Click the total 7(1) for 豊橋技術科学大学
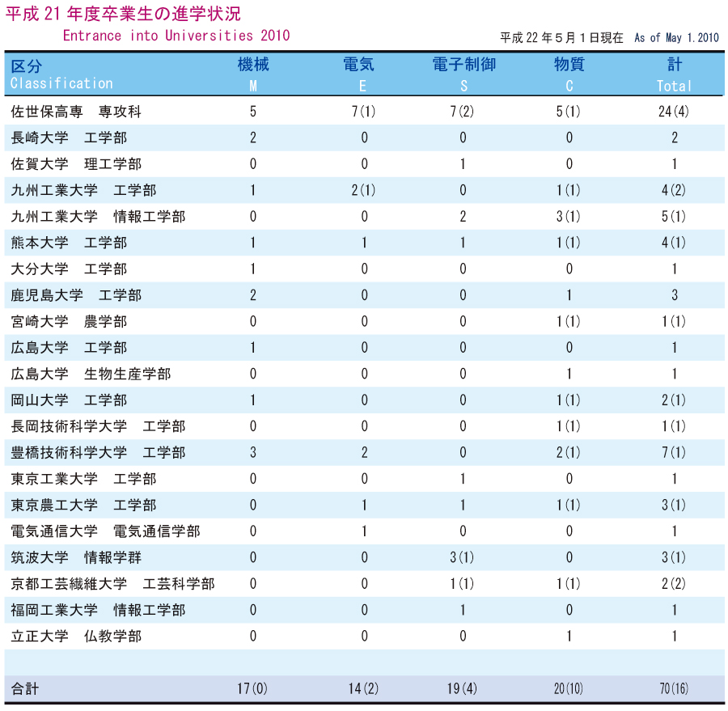Viewport: 728px width, 711px height. [x=674, y=452]
